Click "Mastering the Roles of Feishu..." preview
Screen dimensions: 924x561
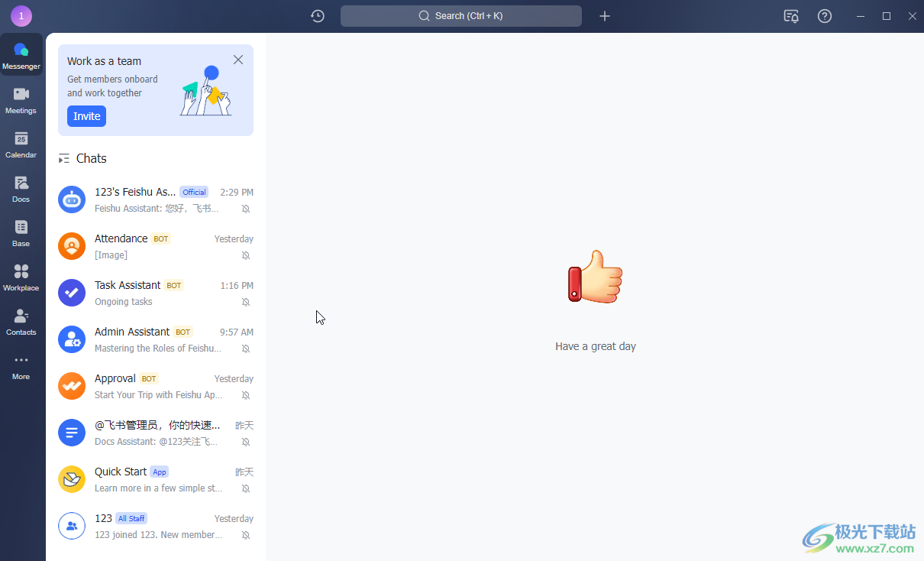(158, 349)
